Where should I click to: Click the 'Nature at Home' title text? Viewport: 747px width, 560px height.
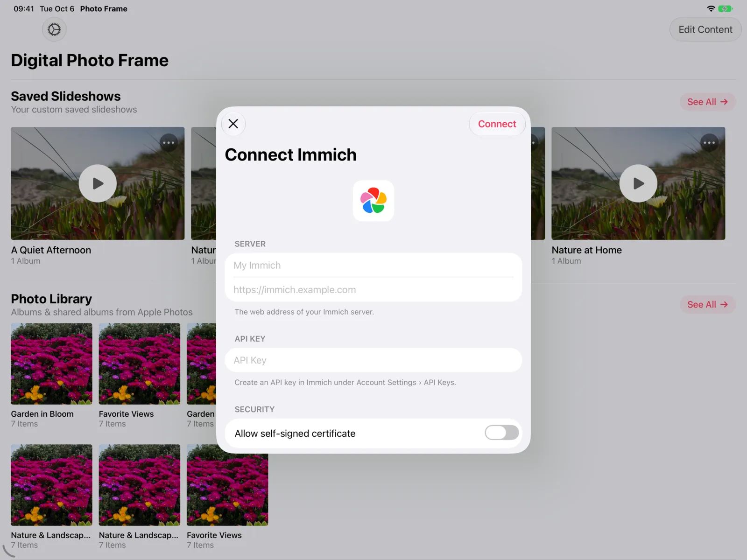point(587,250)
